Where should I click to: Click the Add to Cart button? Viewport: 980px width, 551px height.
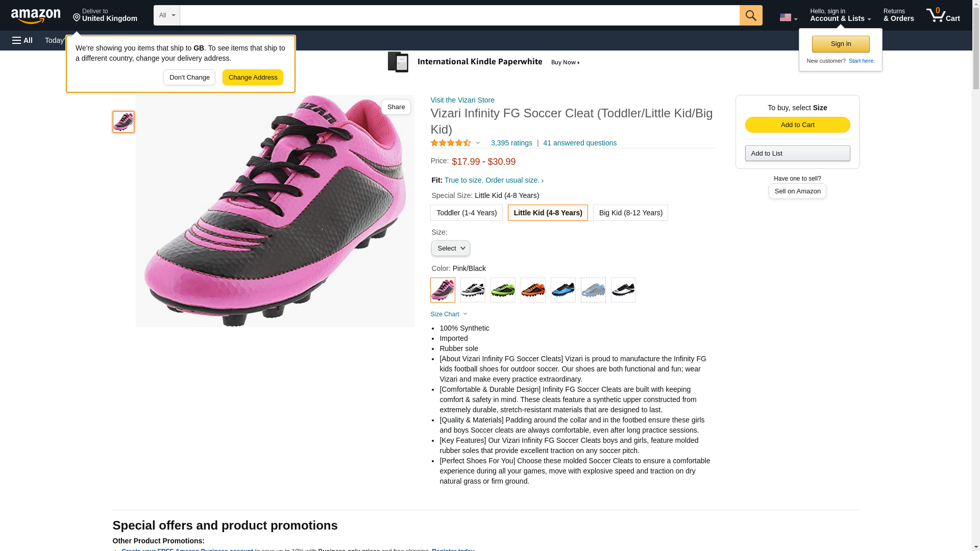click(x=797, y=125)
